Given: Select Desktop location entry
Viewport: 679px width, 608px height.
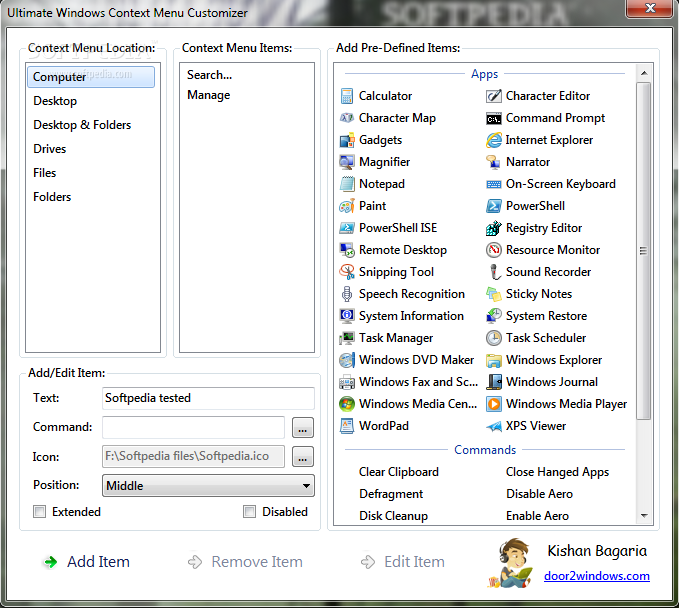Looking at the screenshot, I should tap(55, 101).
